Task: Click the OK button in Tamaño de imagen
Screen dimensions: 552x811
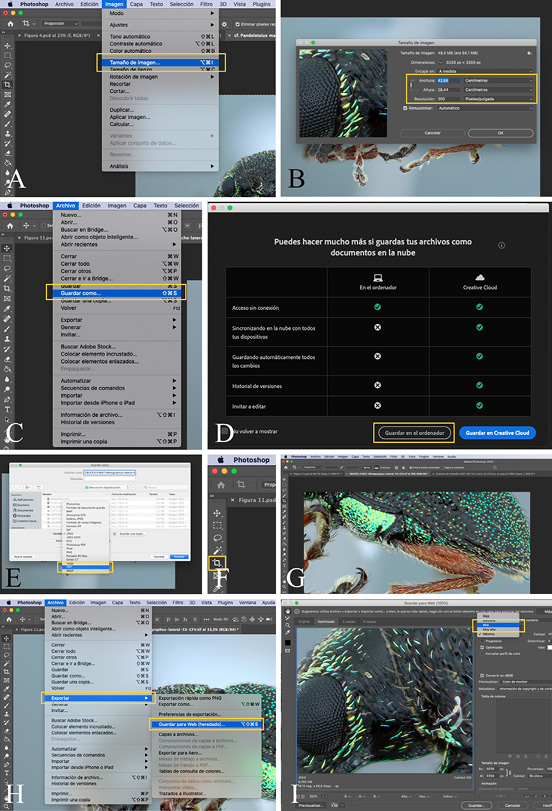Action: [x=500, y=133]
